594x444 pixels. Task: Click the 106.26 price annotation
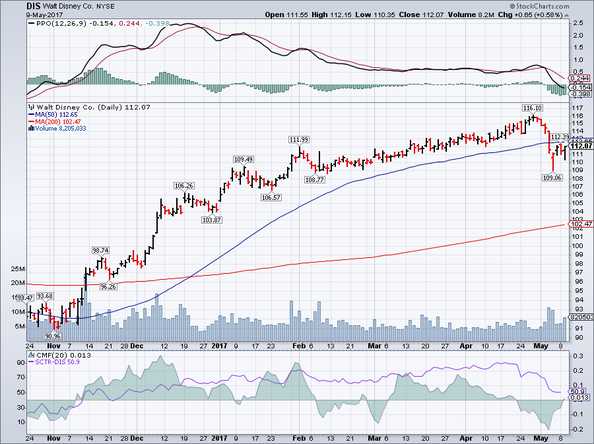(x=184, y=186)
